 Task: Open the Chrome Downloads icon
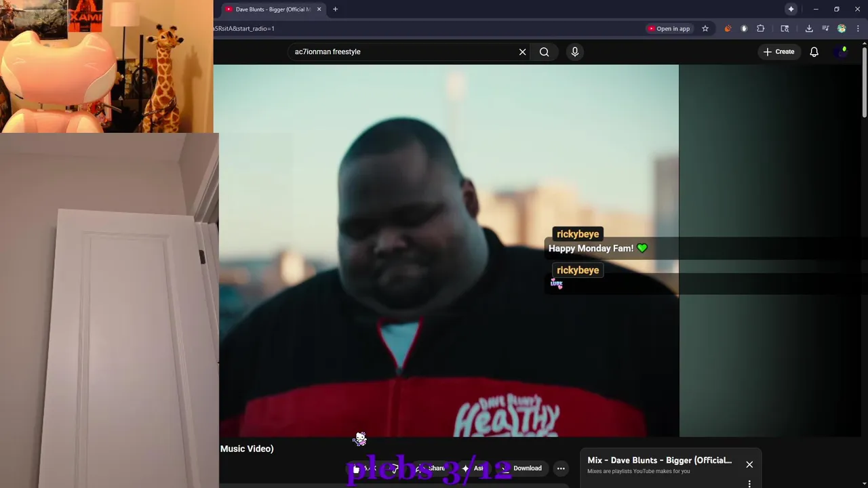tap(809, 28)
